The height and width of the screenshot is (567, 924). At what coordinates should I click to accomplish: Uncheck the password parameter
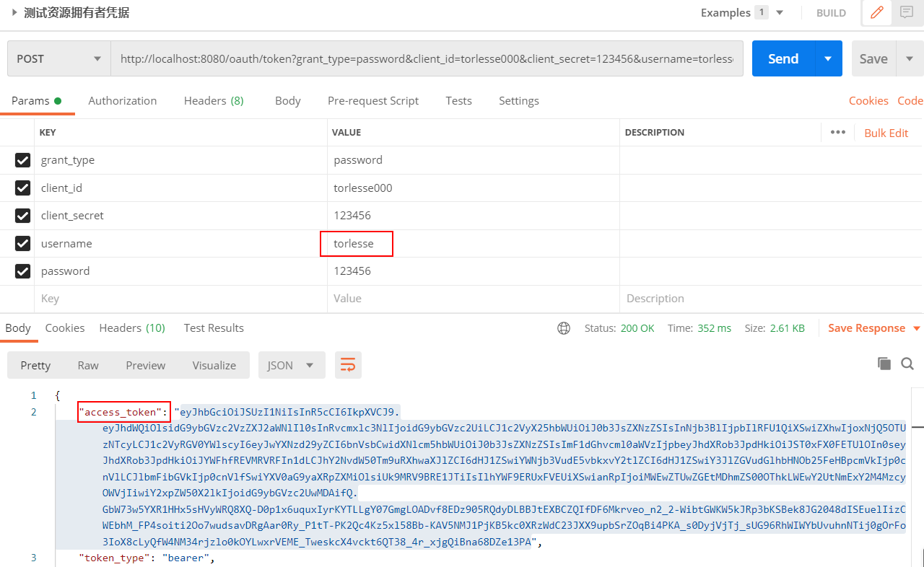pos(22,271)
